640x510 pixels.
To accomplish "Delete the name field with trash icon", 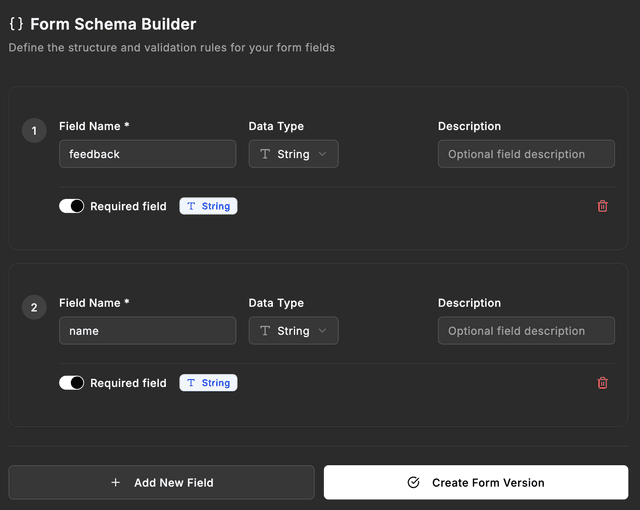I will 602,383.
